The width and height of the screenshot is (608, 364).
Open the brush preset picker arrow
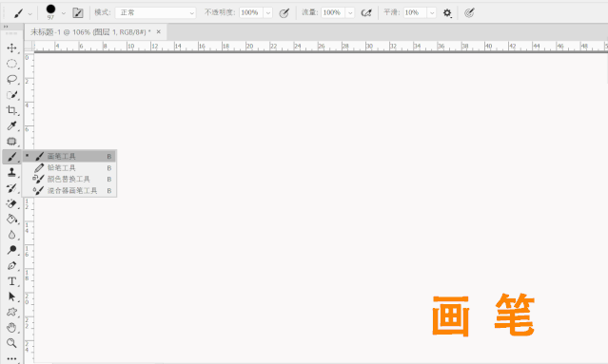(64, 13)
